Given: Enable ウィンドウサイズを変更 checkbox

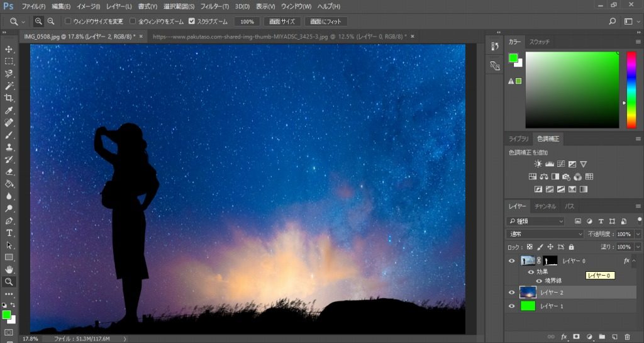Looking at the screenshot, I should 69,21.
